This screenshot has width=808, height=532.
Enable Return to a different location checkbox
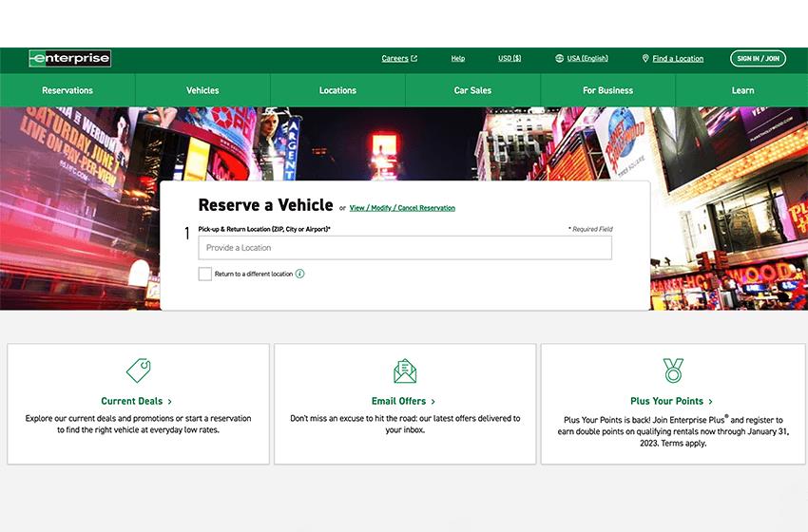[x=204, y=274]
